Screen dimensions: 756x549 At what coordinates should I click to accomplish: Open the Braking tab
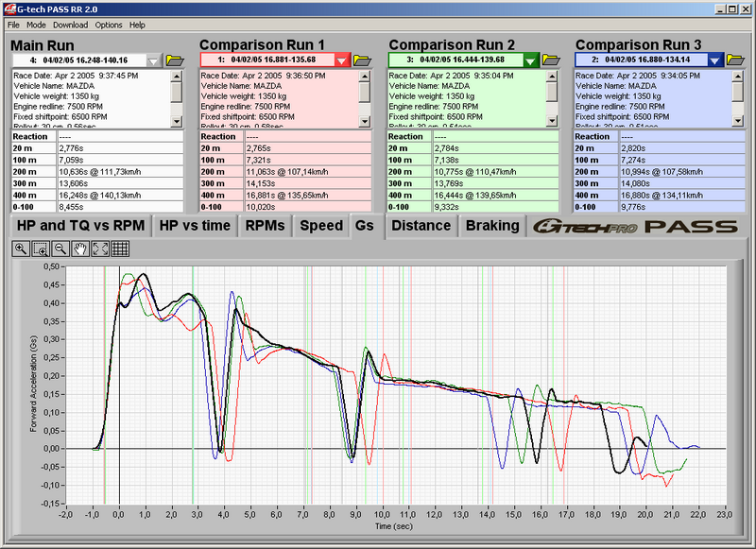pyautogui.click(x=492, y=226)
